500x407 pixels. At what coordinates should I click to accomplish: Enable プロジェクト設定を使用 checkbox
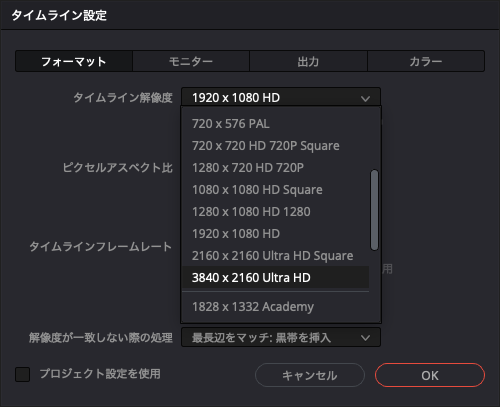(23, 374)
